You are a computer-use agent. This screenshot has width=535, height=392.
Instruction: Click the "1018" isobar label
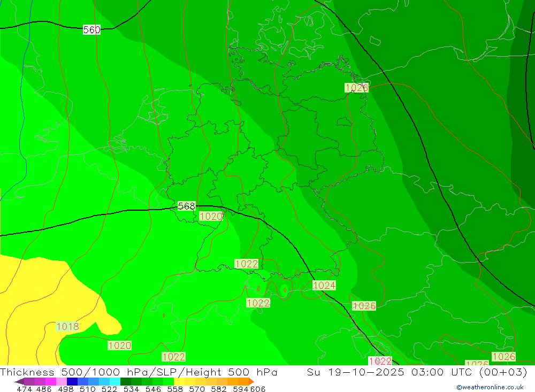pos(67,327)
